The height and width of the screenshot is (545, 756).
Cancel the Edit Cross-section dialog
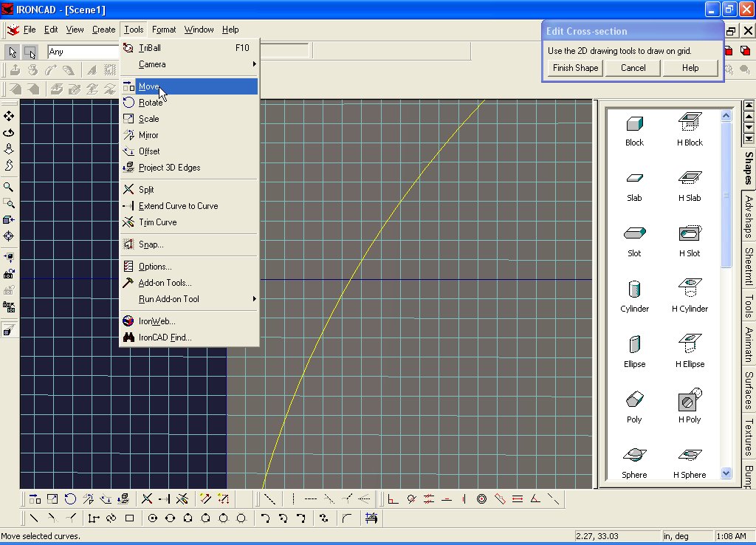[x=633, y=68]
